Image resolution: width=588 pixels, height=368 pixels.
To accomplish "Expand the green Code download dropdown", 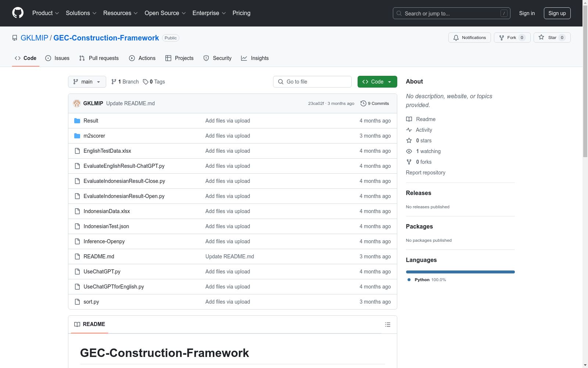I will 377,82.
